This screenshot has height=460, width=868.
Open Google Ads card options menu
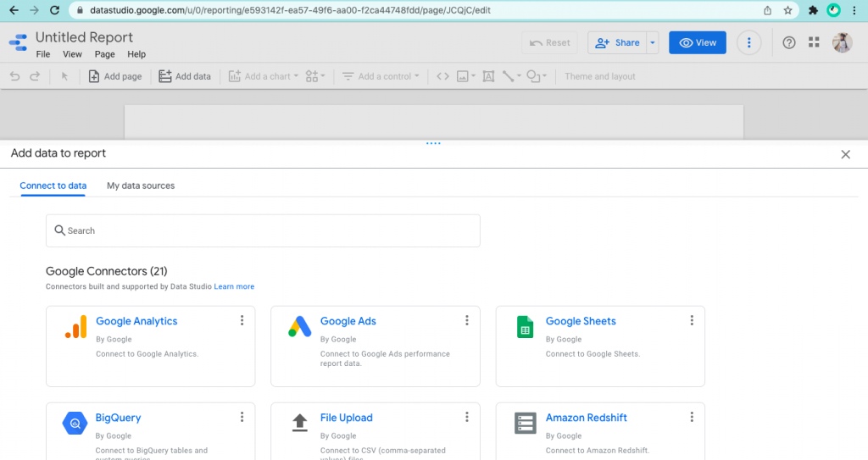click(x=467, y=320)
